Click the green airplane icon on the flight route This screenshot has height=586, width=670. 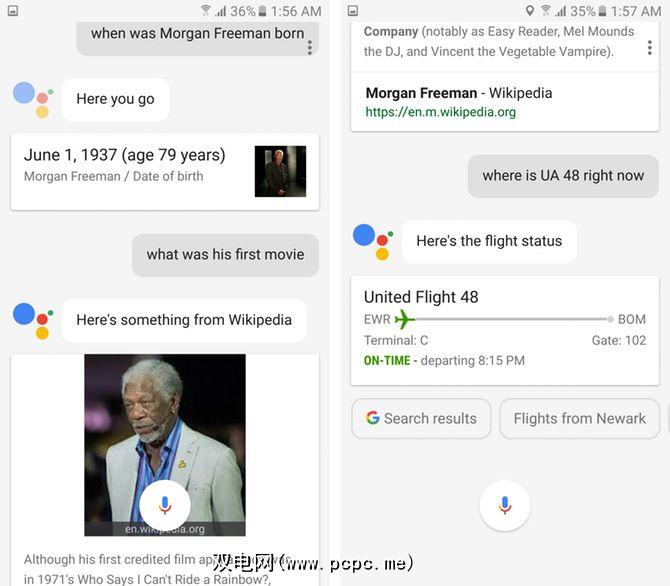pos(404,319)
